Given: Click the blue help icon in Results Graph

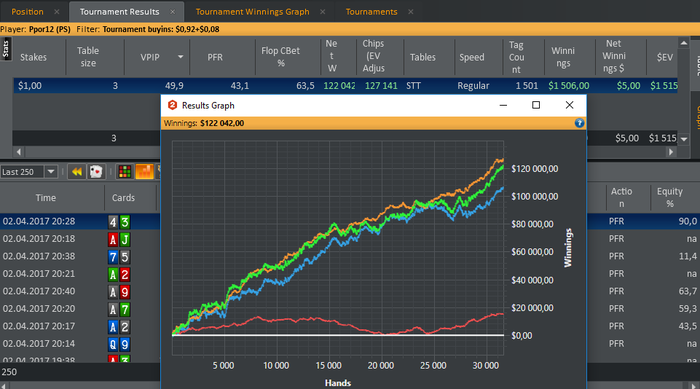Looking at the screenshot, I should (x=579, y=123).
